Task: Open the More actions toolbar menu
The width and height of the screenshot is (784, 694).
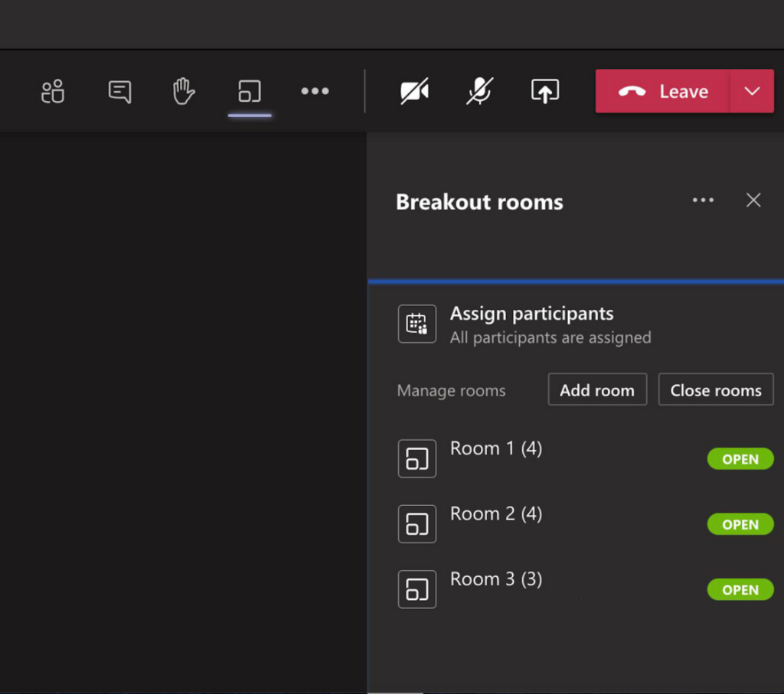Action: [315, 91]
